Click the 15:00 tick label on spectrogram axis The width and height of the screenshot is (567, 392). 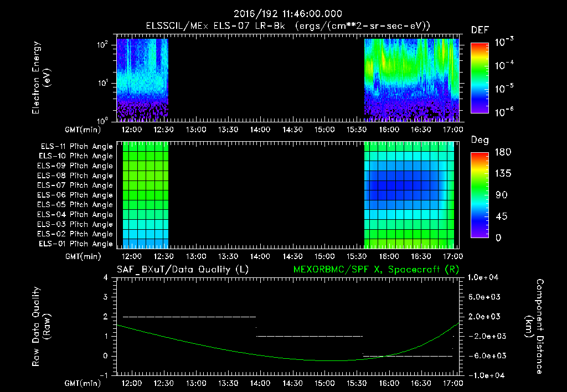pyautogui.click(x=324, y=130)
